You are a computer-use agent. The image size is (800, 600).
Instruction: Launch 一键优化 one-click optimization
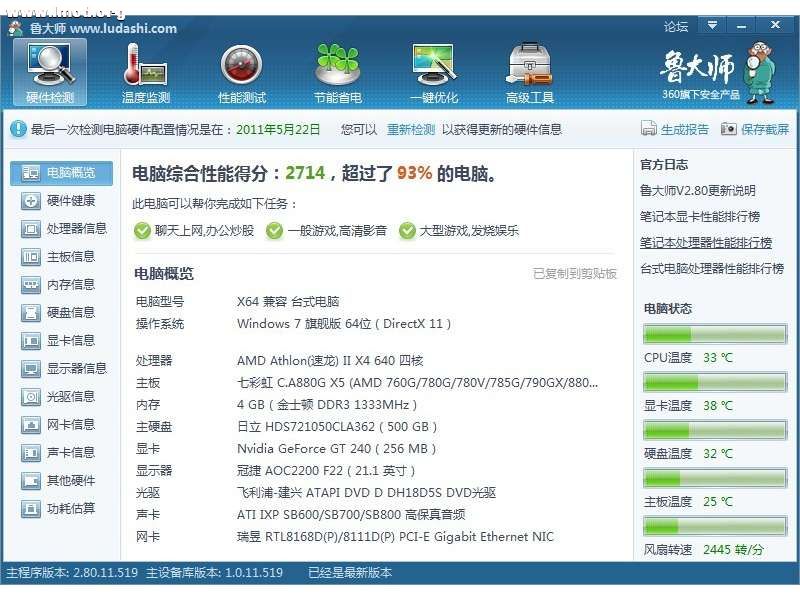[432, 70]
